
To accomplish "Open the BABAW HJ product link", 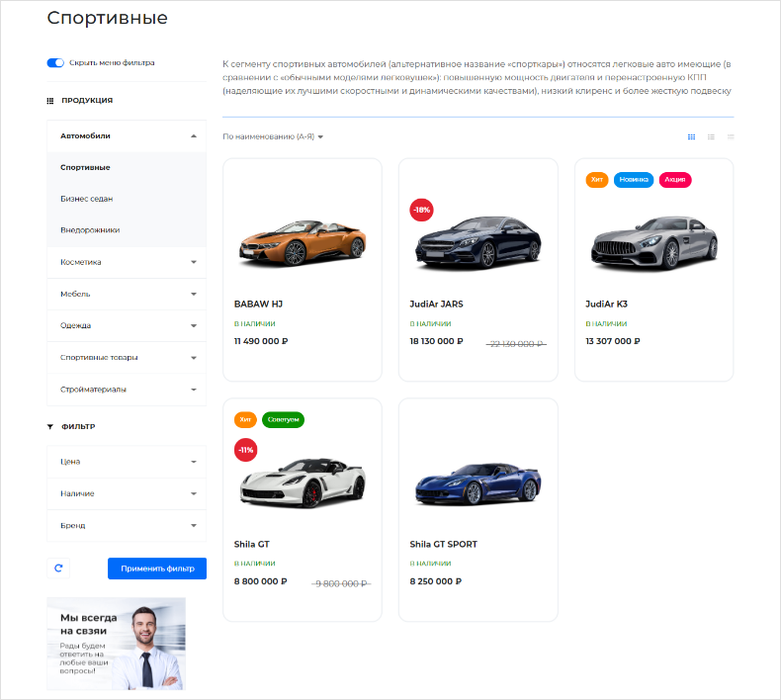I will pyautogui.click(x=259, y=304).
